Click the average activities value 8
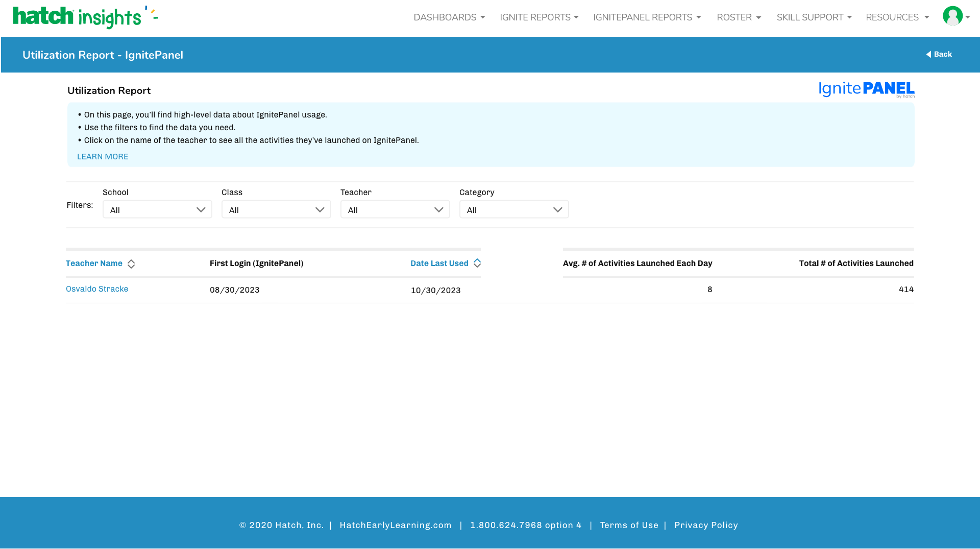This screenshot has height=549, width=980. [x=709, y=290]
